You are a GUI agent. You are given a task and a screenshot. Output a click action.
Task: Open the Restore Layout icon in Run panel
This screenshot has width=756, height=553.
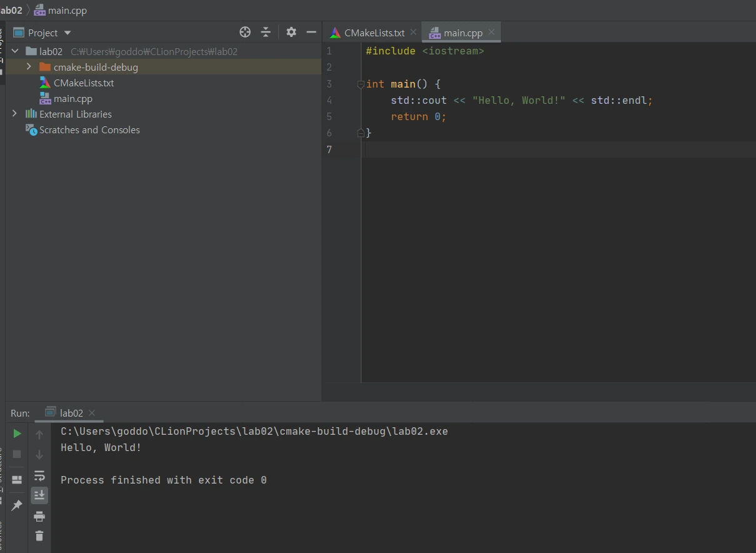click(17, 480)
